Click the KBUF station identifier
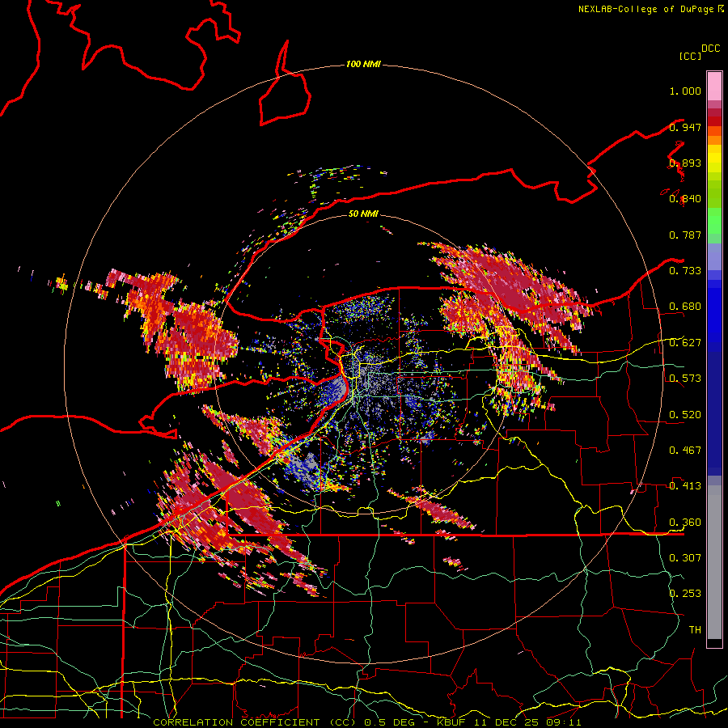Viewport: 728px width, 728px height. 451,722
